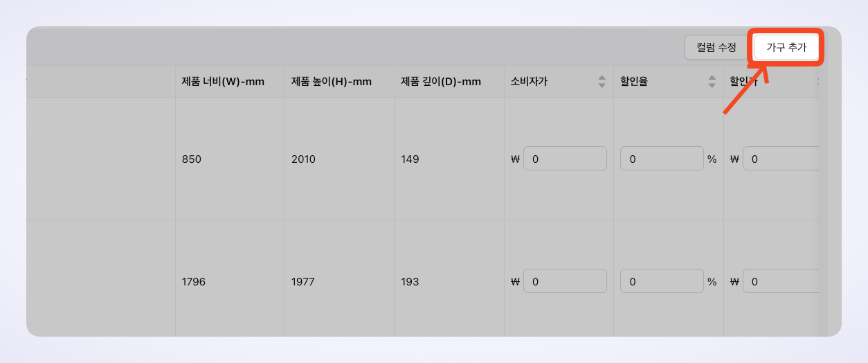The height and width of the screenshot is (363, 868).
Task: Focus the second row's 소비자가 input
Action: tap(565, 281)
